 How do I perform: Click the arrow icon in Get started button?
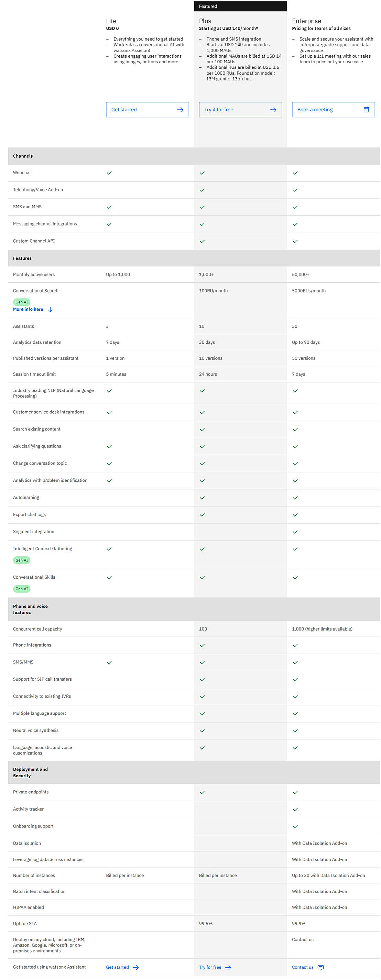(180, 110)
